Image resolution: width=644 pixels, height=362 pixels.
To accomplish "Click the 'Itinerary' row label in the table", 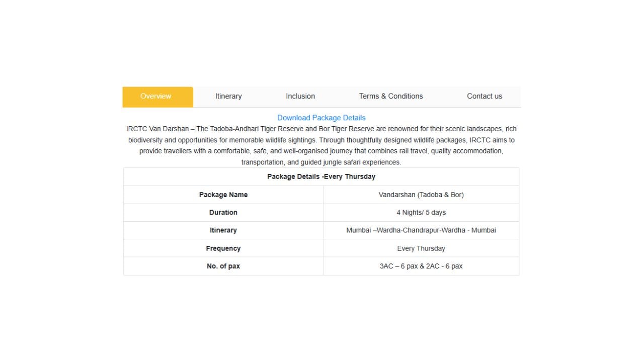I will coord(223,230).
